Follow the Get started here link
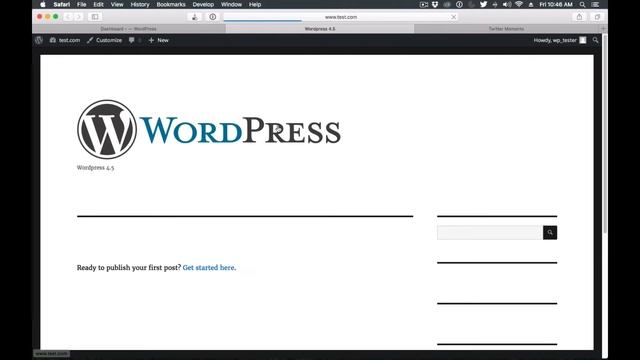This screenshot has height=360, width=640. tap(209, 268)
